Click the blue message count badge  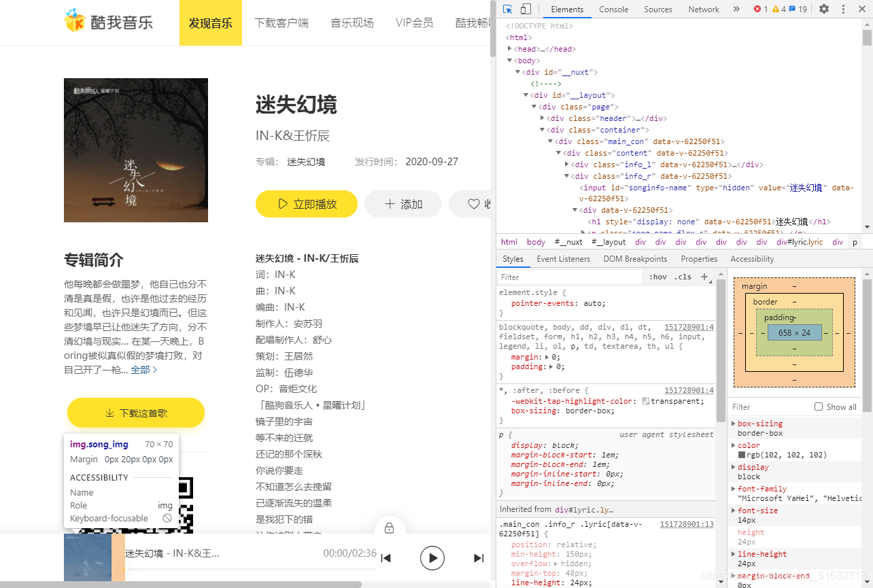coord(798,9)
